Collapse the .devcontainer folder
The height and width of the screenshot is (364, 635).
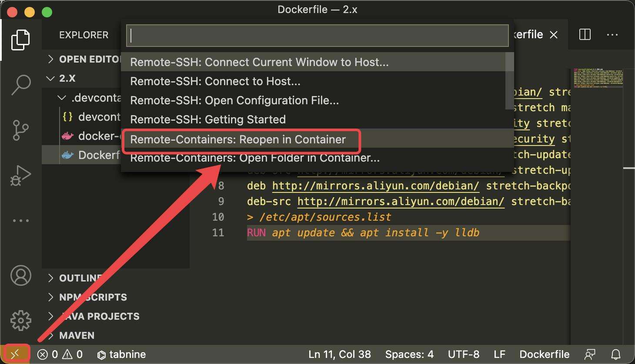tap(82, 98)
